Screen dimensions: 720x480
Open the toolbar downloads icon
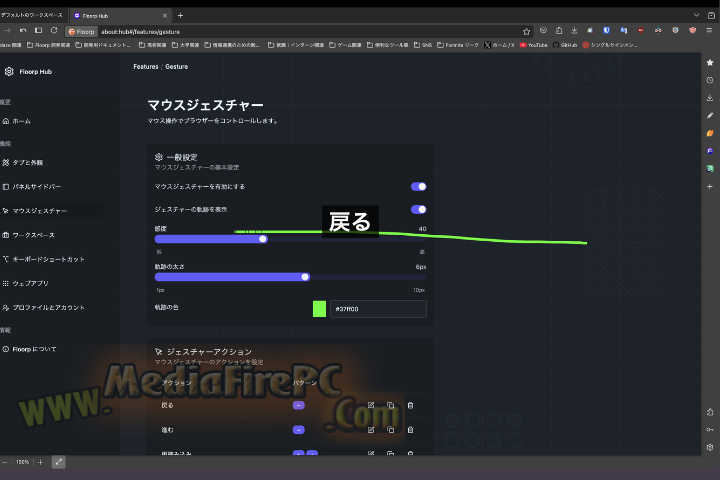(x=574, y=30)
